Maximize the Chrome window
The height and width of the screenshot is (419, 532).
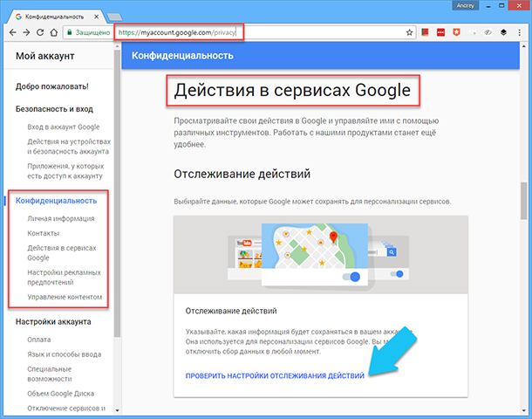[x=501, y=6]
